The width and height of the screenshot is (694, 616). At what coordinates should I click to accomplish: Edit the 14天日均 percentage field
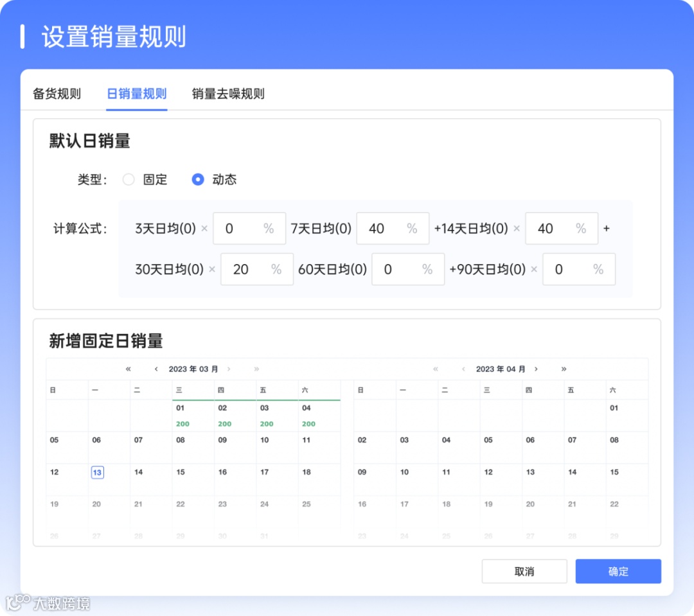[562, 228]
